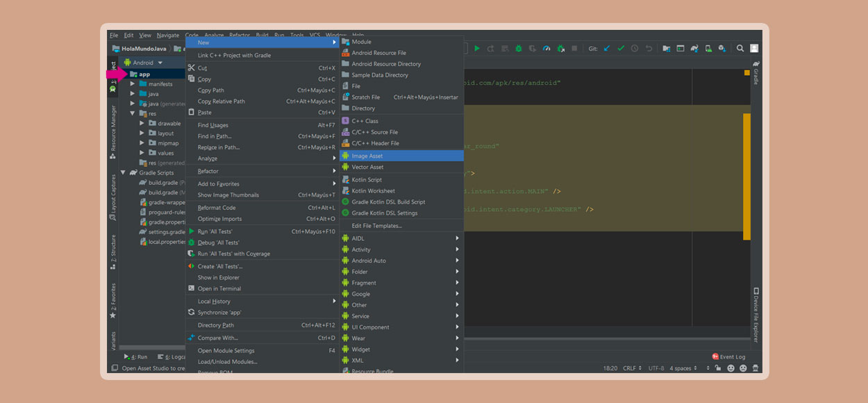Open the Android project view dropdown

[x=143, y=63]
